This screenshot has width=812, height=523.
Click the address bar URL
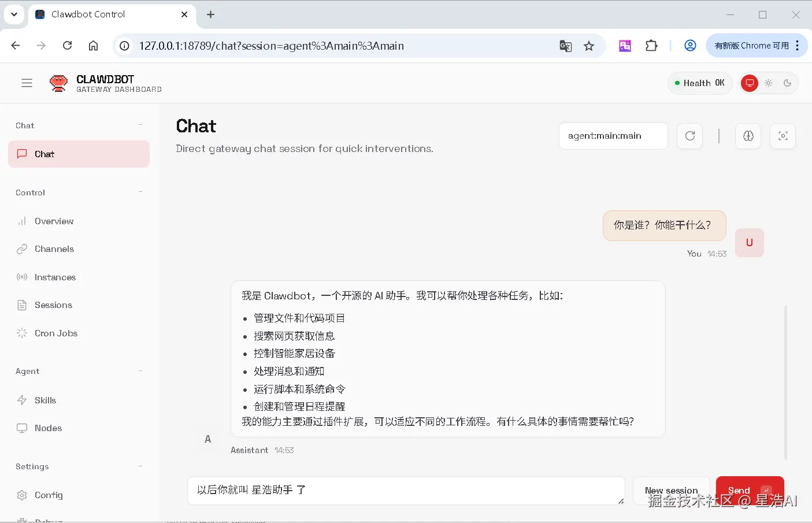coord(272,46)
